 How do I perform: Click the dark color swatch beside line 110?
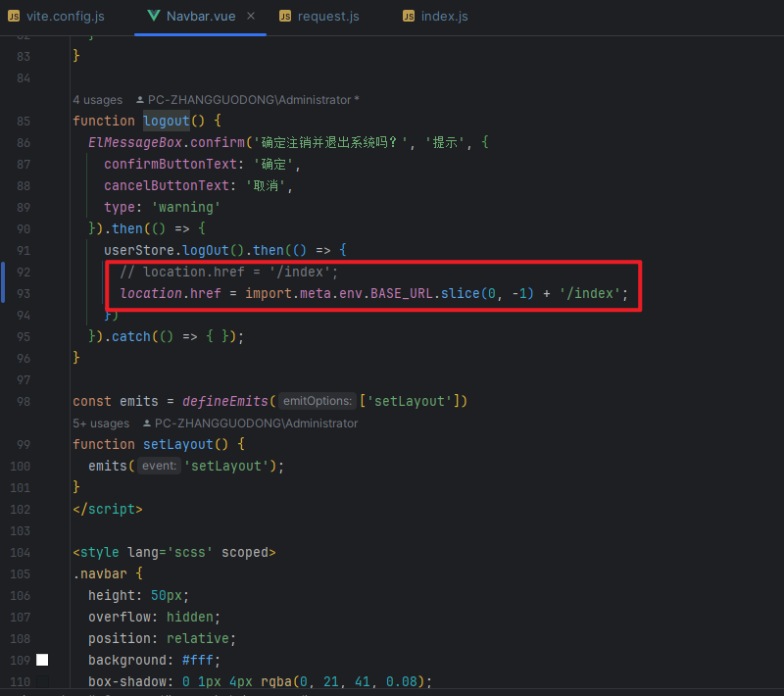click(x=42, y=681)
